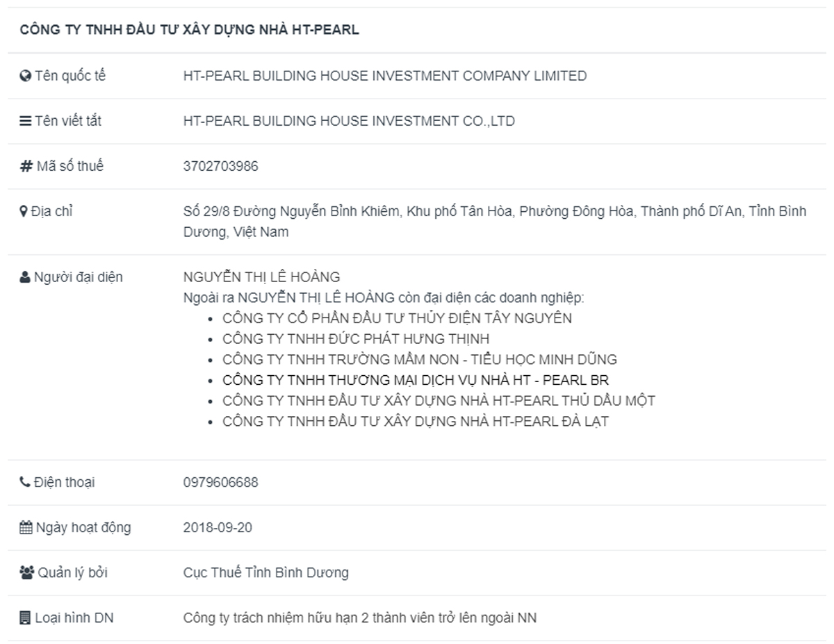This screenshot has height=644, width=834.
Task: Open HT-PEARL THỦ DẦU MỘT company link
Action: [x=439, y=401]
